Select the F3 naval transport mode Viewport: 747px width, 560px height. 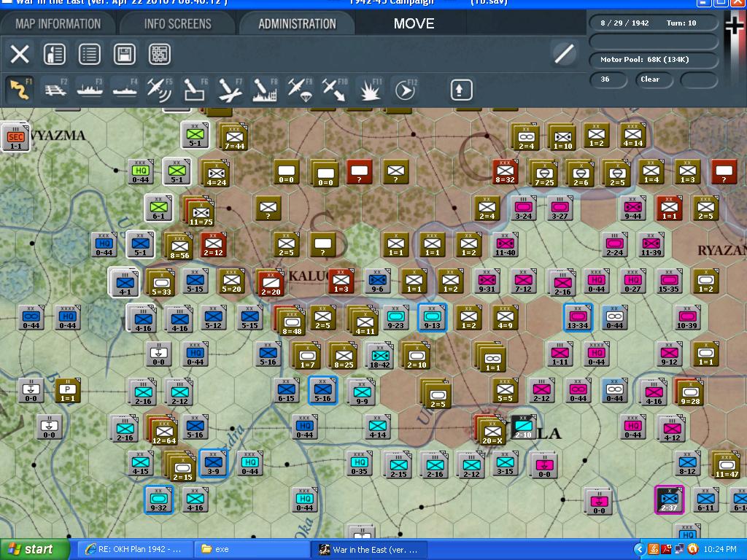(x=90, y=90)
